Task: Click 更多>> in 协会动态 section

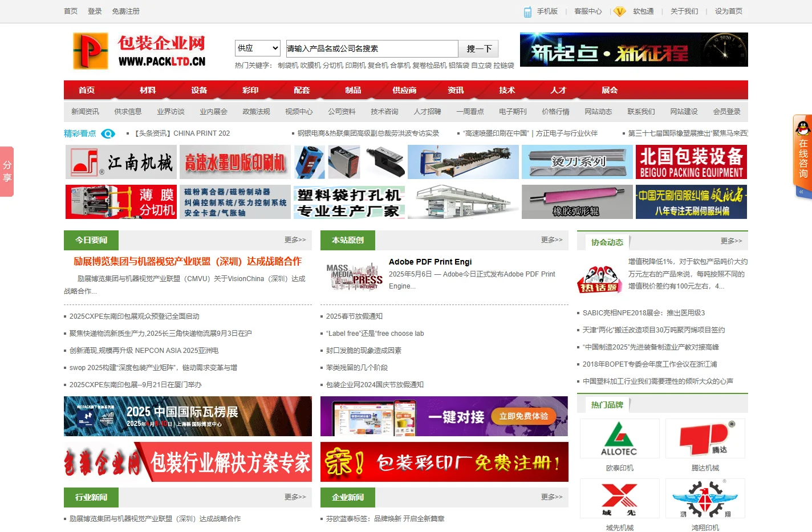Action: coord(732,241)
